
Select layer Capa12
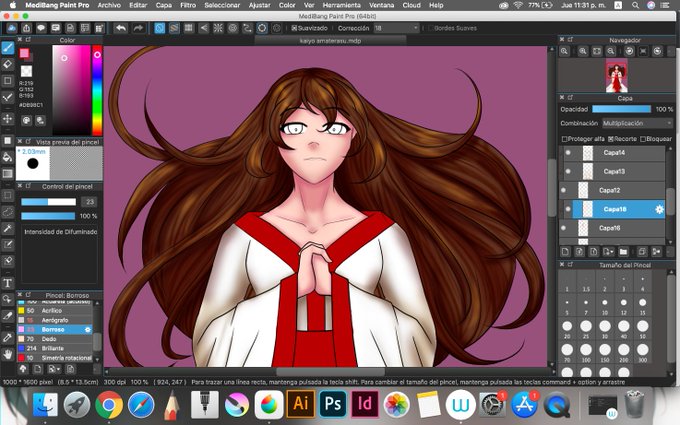[x=614, y=190]
